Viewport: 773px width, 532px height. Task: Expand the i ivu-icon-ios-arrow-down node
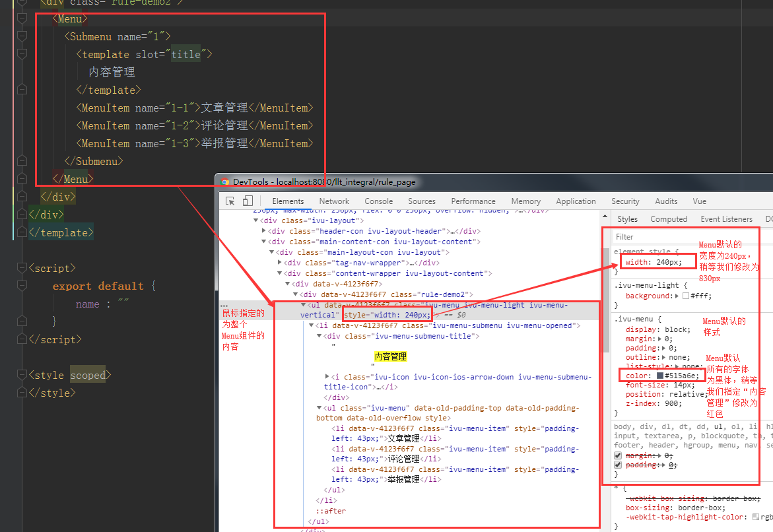(327, 377)
